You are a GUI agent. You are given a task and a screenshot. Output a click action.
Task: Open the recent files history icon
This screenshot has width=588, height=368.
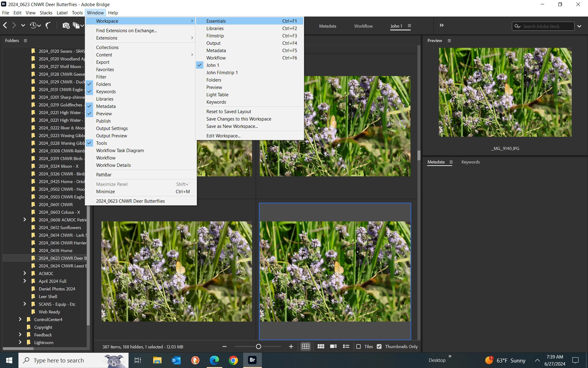pos(33,25)
